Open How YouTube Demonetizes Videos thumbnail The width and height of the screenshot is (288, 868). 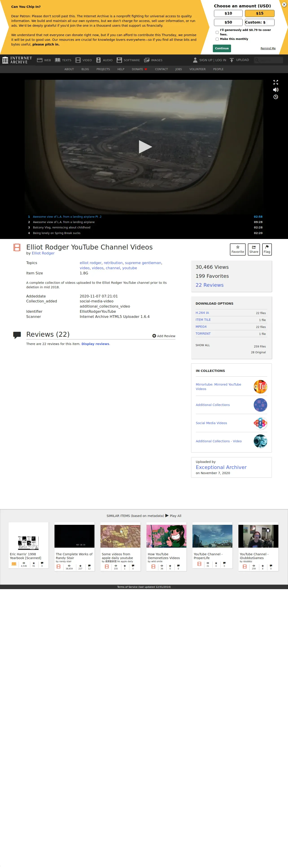coord(166,536)
